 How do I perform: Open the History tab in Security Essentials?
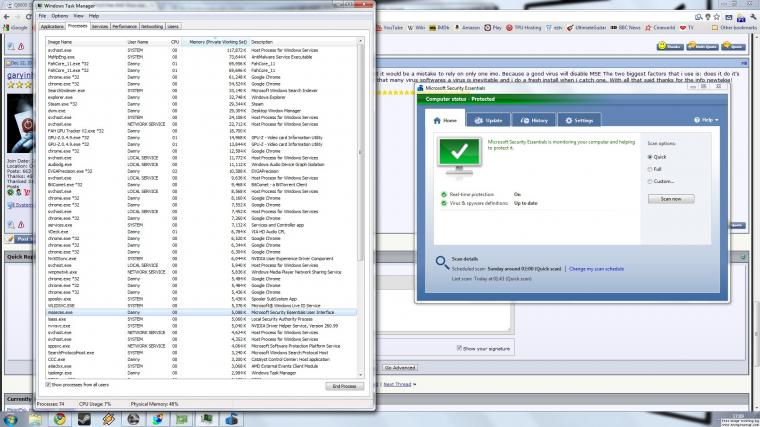534,120
